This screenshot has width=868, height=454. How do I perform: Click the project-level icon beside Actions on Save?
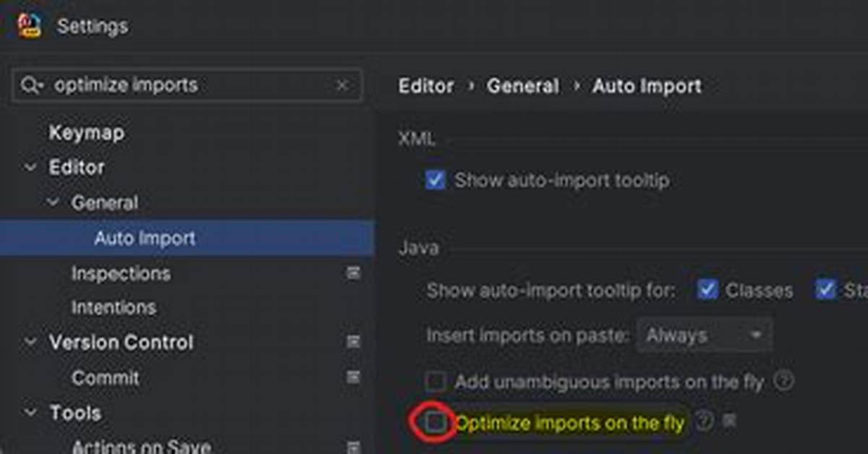click(353, 447)
